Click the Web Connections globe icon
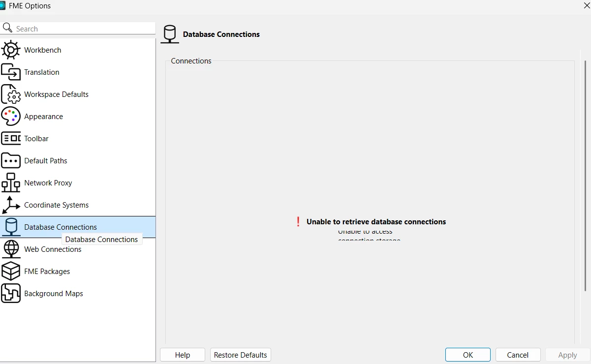Viewport: 591px width, 364px height. (11, 249)
